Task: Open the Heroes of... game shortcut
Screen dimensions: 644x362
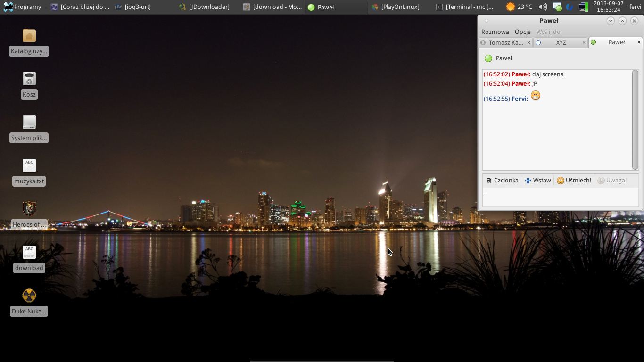Action: point(29,209)
